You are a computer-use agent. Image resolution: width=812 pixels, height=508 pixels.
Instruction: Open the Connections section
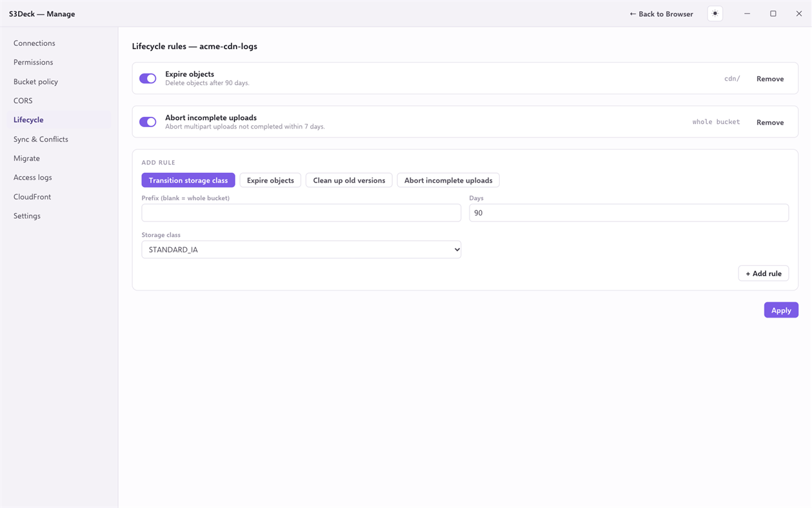(59, 43)
